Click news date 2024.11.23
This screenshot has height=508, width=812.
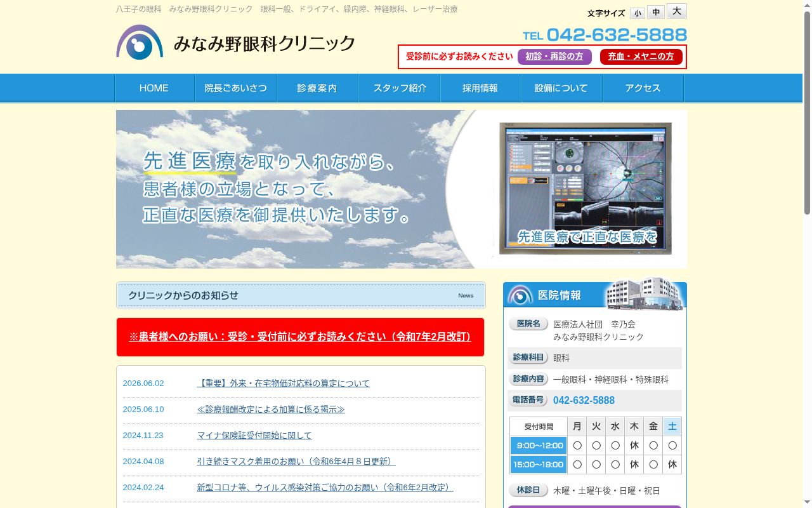click(143, 436)
